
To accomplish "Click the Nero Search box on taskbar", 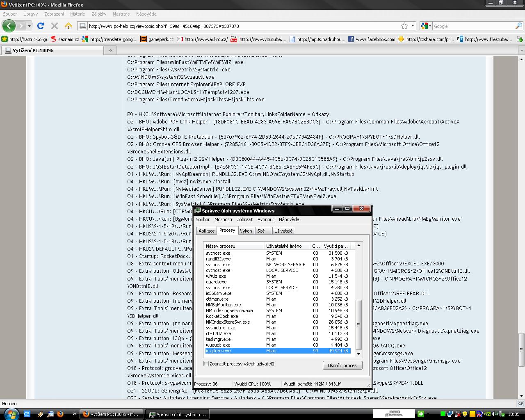I will (x=394, y=414).
